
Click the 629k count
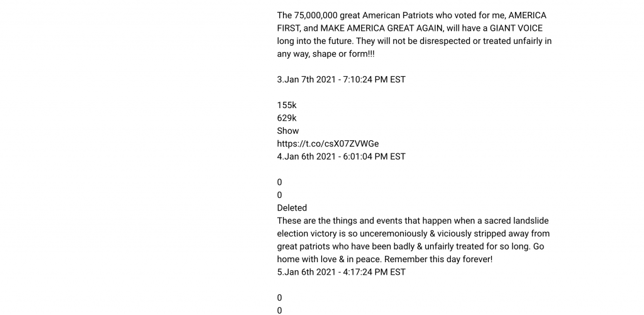287,118
